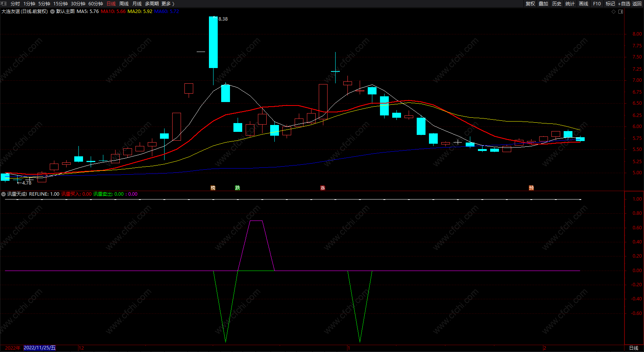
Task: Click the stock title 大连友谊(日线.前复权)
Action: pyautogui.click(x=25, y=11)
